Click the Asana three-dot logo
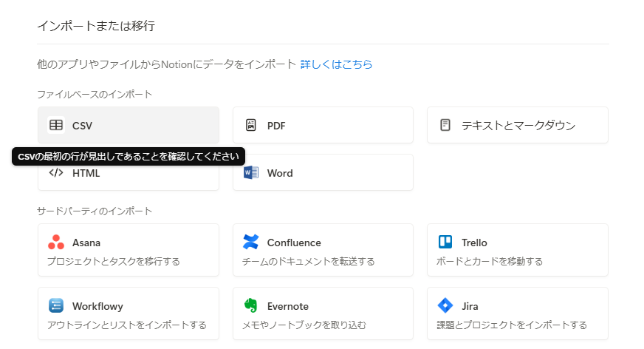The height and width of the screenshot is (349, 644). [56, 242]
